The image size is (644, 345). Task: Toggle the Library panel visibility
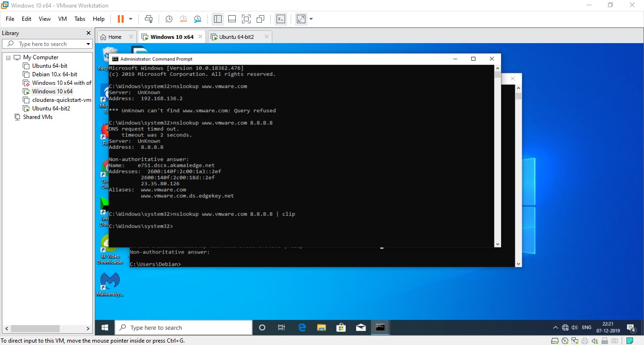[x=218, y=19]
